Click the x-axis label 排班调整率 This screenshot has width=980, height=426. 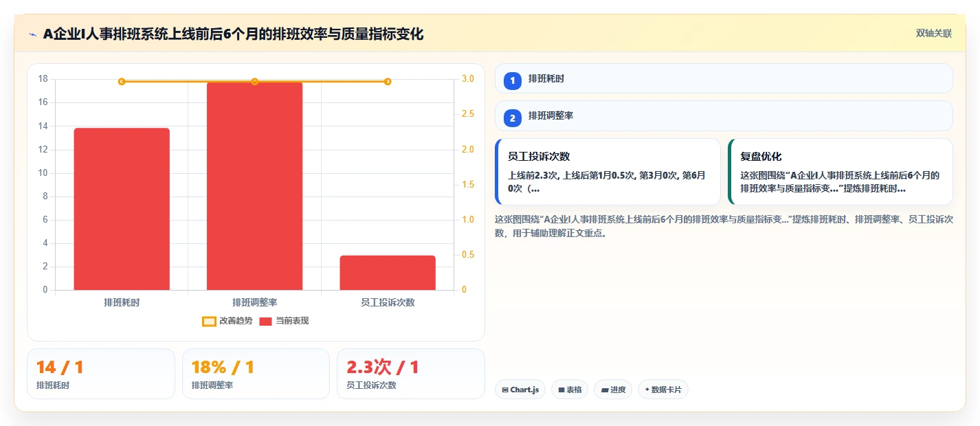pyautogui.click(x=254, y=302)
